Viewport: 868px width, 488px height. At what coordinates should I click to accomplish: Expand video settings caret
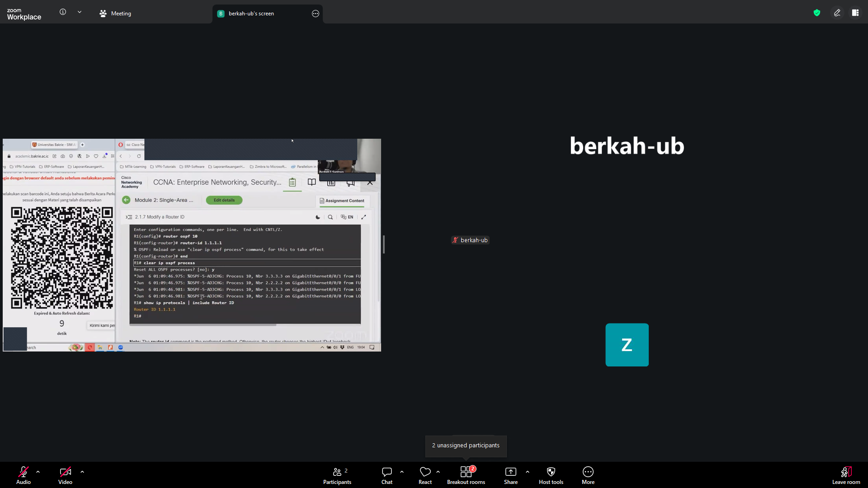pos(82,472)
